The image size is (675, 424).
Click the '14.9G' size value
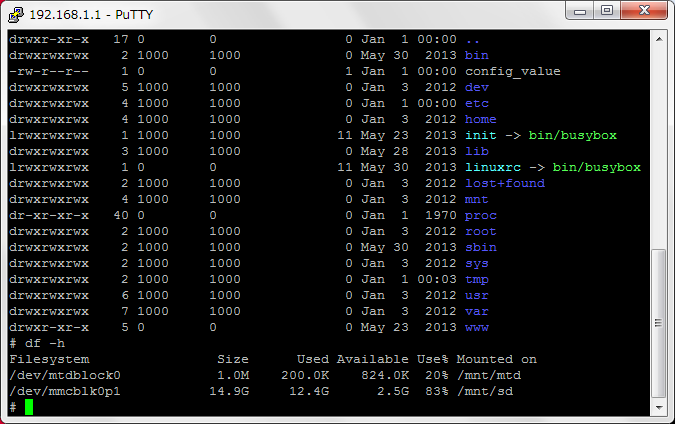[229, 391]
